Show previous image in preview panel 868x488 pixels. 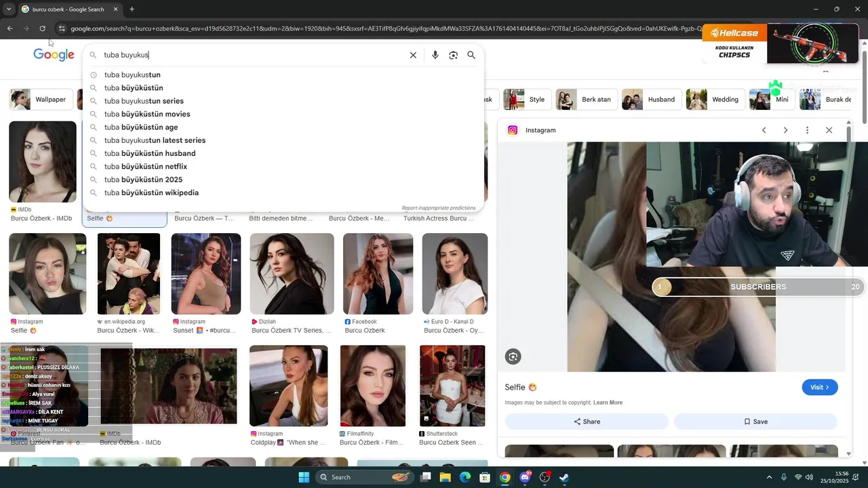point(764,130)
